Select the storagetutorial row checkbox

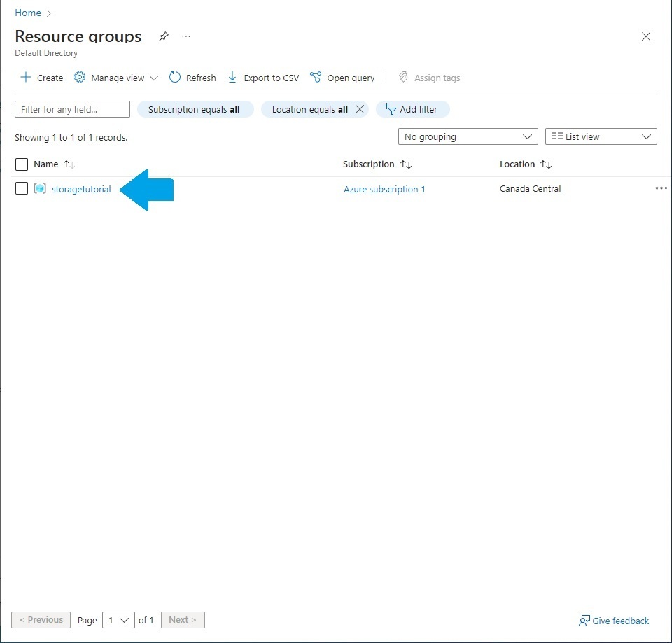click(x=22, y=188)
